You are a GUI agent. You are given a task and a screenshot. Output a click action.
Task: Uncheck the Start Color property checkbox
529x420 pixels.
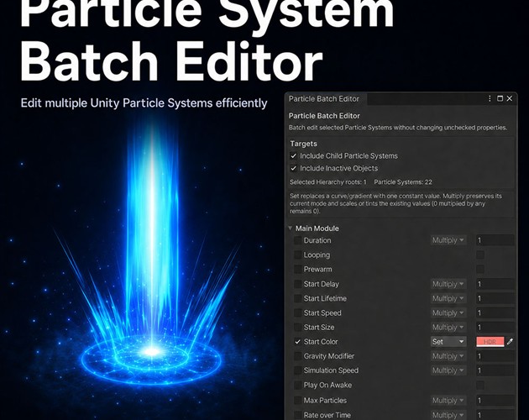tap(297, 342)
